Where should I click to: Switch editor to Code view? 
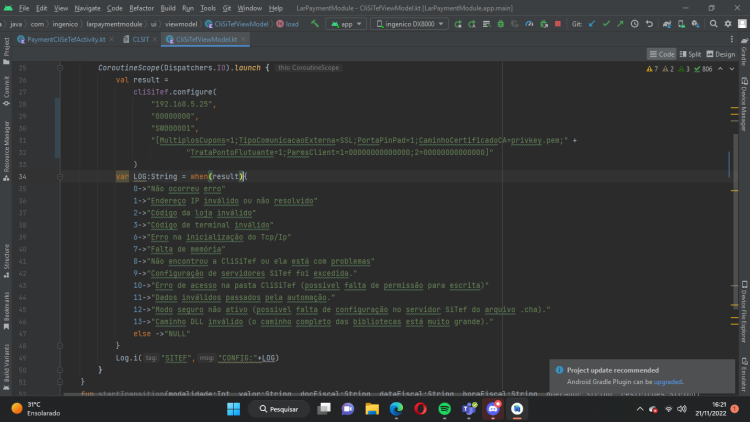[x=662, y=54]
